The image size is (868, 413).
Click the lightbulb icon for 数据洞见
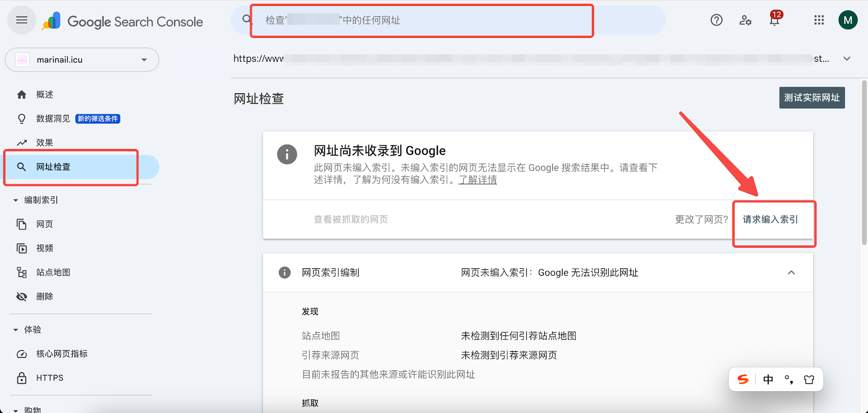(22, 119)
